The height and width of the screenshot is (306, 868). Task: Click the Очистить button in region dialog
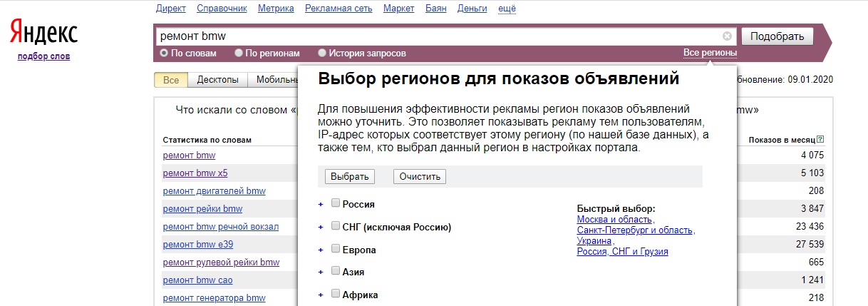[420, 176]
